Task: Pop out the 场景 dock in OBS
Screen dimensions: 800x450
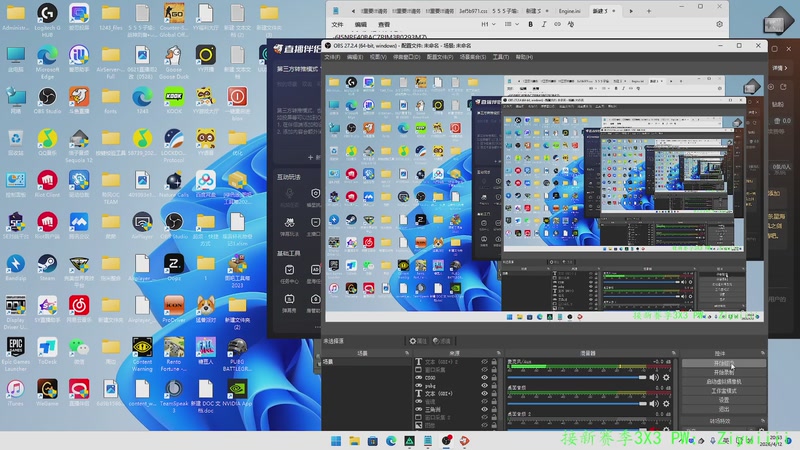Action: (407, 353)
